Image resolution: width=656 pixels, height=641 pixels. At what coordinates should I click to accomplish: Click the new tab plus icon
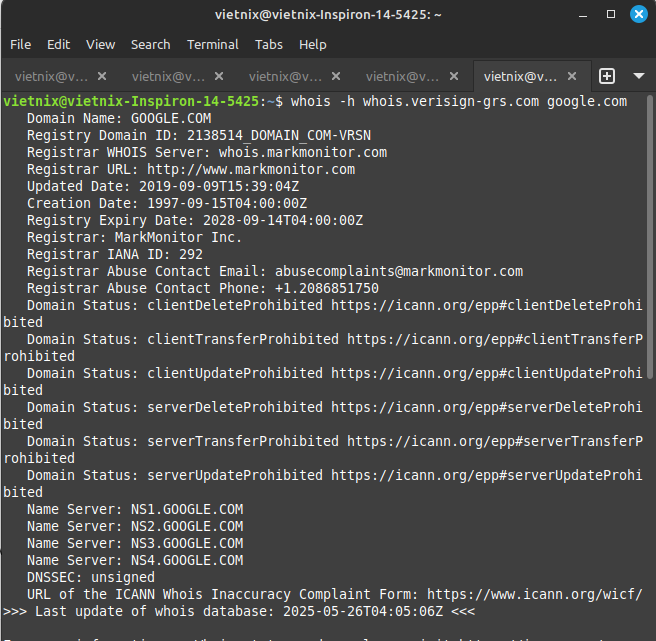pos(607,76)
